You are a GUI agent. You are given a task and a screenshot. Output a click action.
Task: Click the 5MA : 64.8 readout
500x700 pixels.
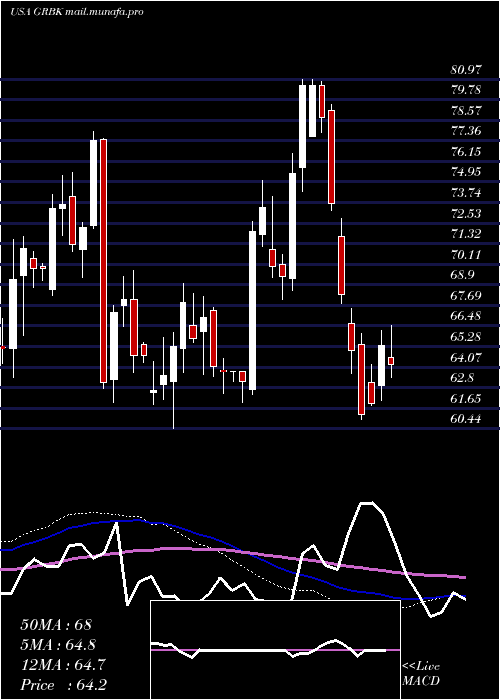[x=58, y=645]
